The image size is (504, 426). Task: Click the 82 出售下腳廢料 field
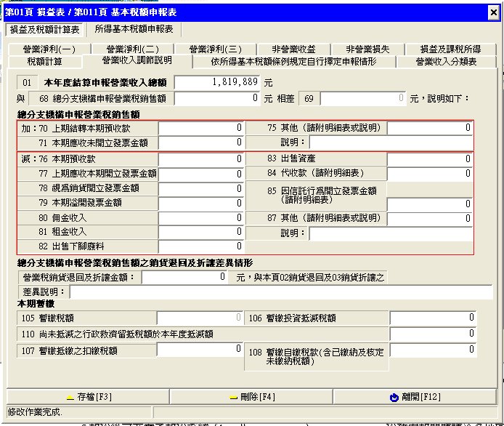(201, 246)
